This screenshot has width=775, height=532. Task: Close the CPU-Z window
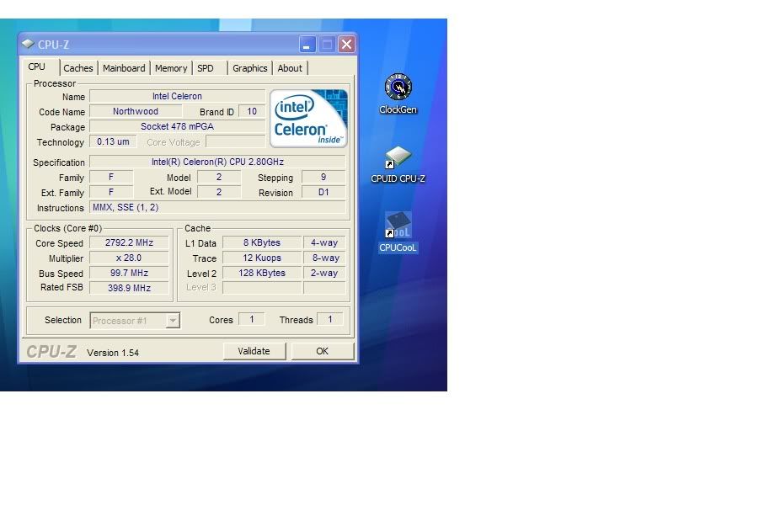pyautogui.click(x=346, y=45)
